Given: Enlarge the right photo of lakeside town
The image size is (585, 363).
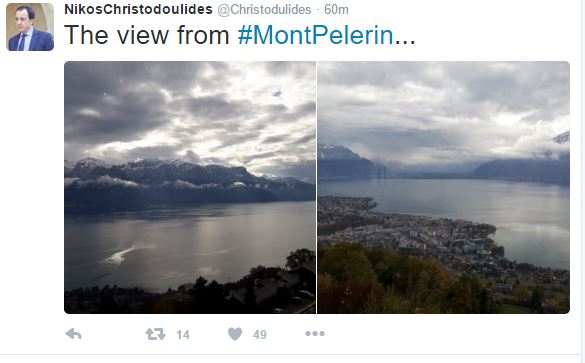Looking at the screenshot, I should pyautogui.click(x=443, y=187).
